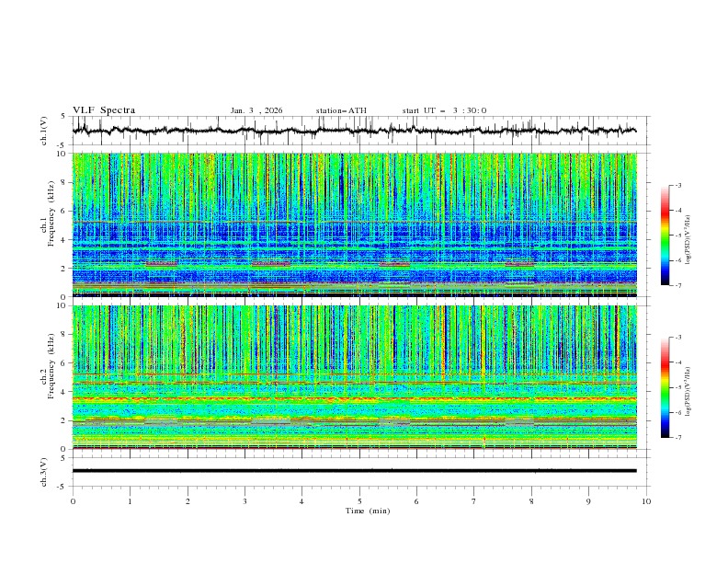The height and width of the screenshot is (563, 728).
Task: Click time axis tick label "6"
Action: click(x=416, y=501)
